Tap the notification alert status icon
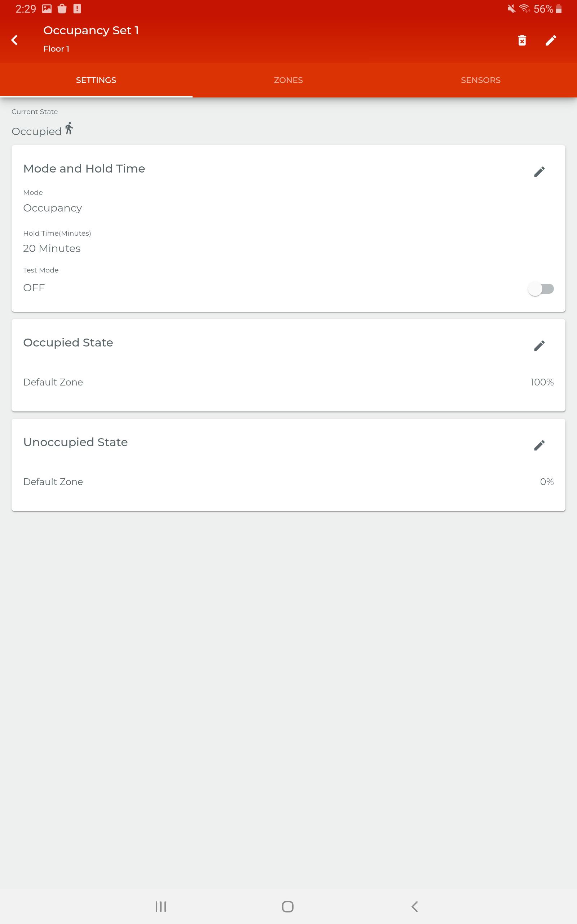Image resolution: width=577 pixels, height=924 pixels. click(x=77, y=8)
